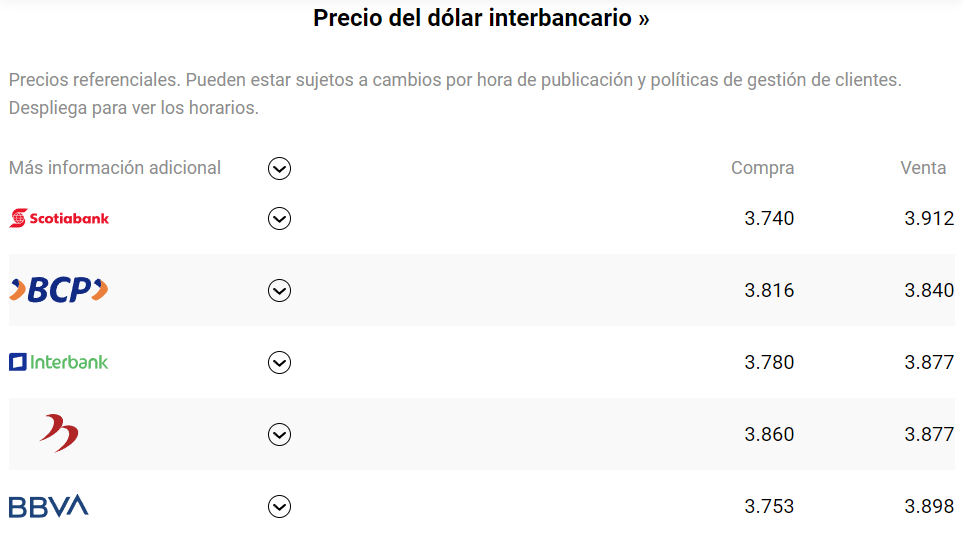963x534 pixels.
Task: Select BCP Venta value 3.840
Action: [929, 290]
